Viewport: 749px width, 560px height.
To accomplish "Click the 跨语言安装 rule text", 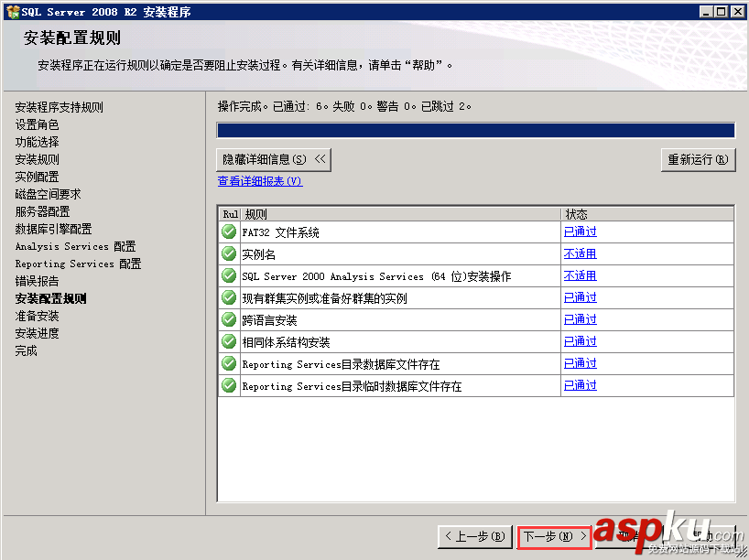I will coord(269,320).
